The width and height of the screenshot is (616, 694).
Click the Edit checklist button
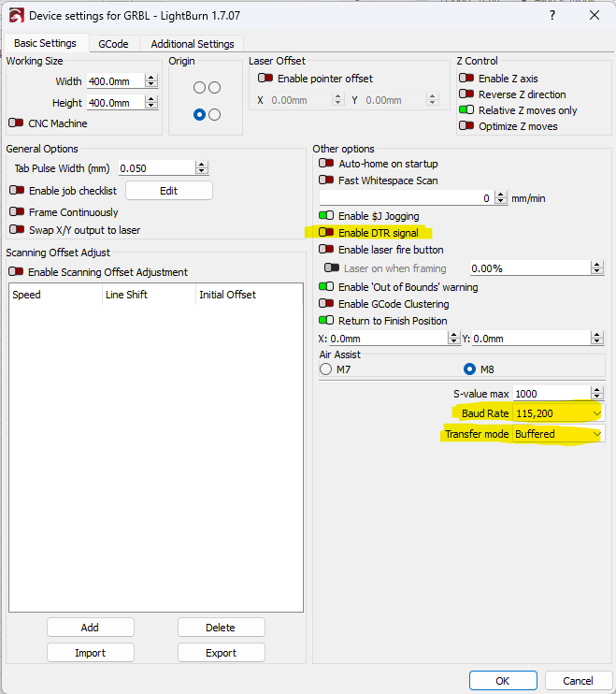pos(169,191)
